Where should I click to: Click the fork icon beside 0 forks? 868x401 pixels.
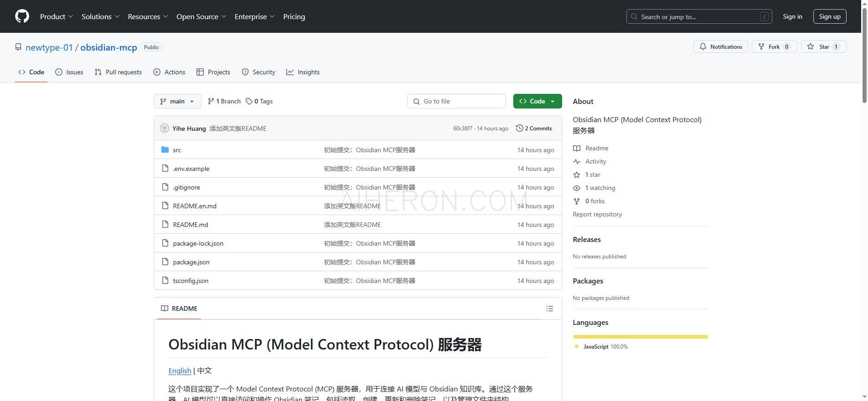pyautogui.click(x=577, y=201)
